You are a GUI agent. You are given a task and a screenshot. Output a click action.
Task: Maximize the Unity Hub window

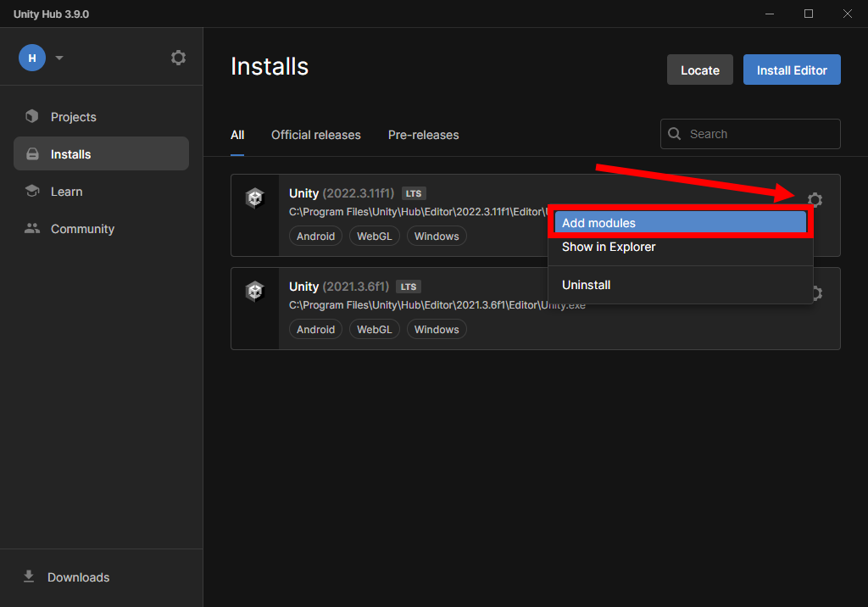click(x=808, y=14)
